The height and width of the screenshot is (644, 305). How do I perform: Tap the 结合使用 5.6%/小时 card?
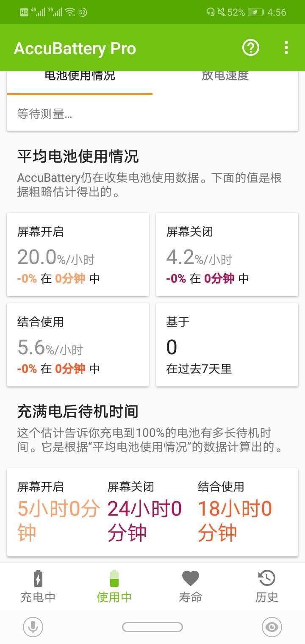click(x=78, y=344)
